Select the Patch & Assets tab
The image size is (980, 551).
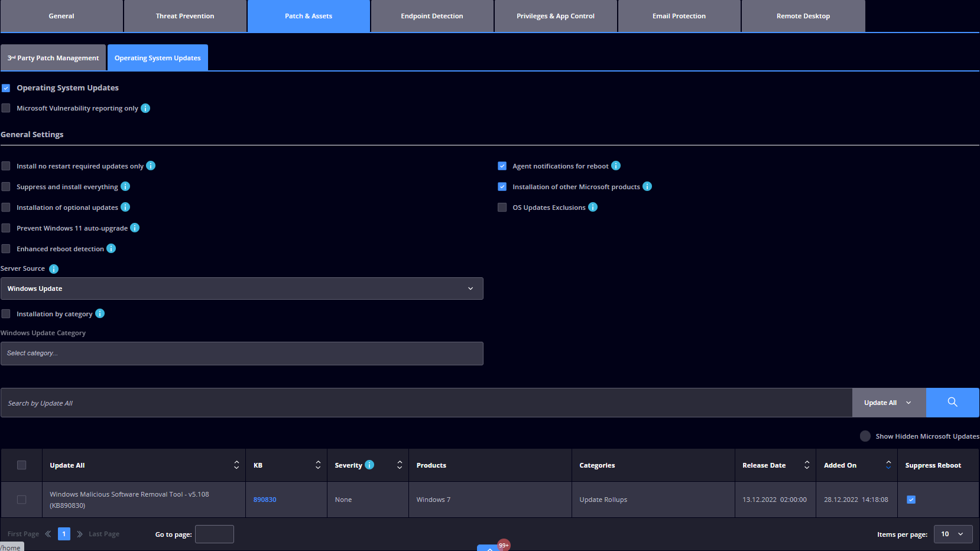309,16
